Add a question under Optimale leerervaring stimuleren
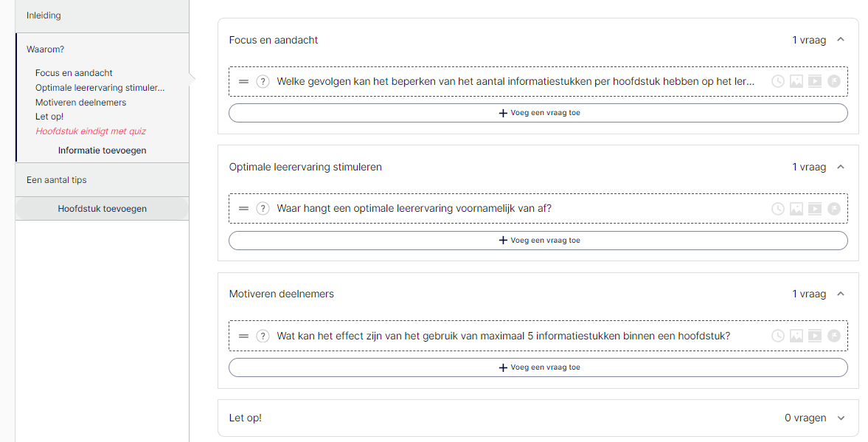 pyautogui.click(x=538, y=241)
